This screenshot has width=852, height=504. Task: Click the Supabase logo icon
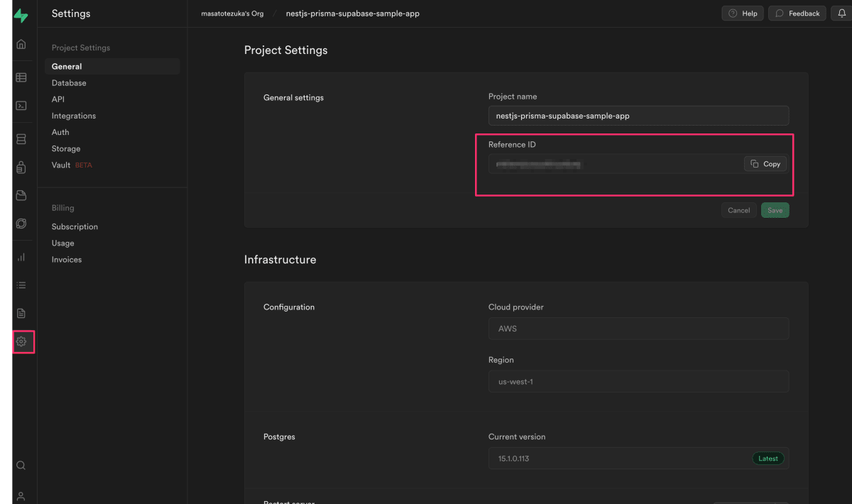[21, 15]
